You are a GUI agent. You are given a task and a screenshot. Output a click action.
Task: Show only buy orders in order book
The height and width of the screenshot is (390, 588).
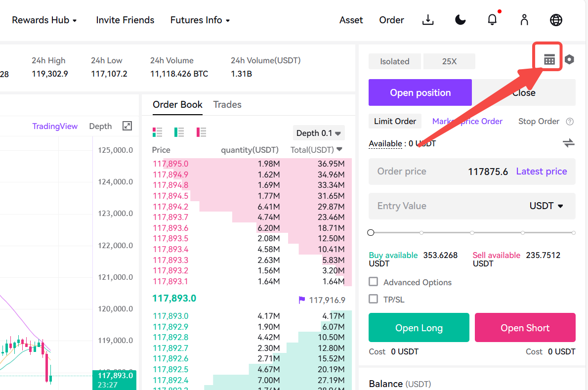(179, 132)
